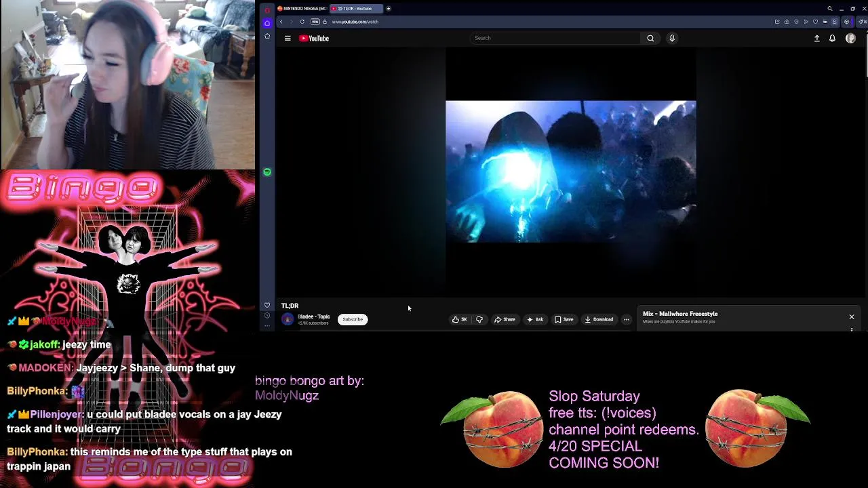
Task: Open the YouTube account avatar menu
Action: (850, 39)
